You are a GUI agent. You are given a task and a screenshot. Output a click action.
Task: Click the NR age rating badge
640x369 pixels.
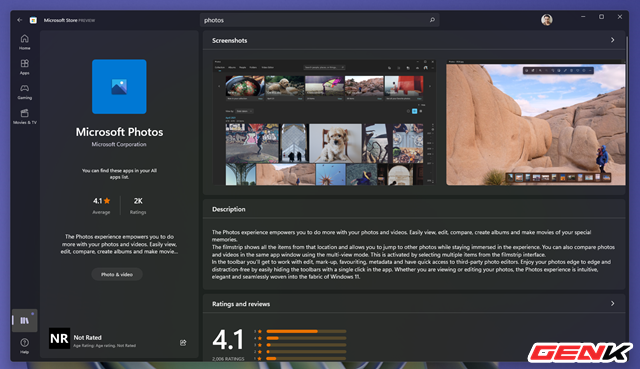[x=59, y=338]
